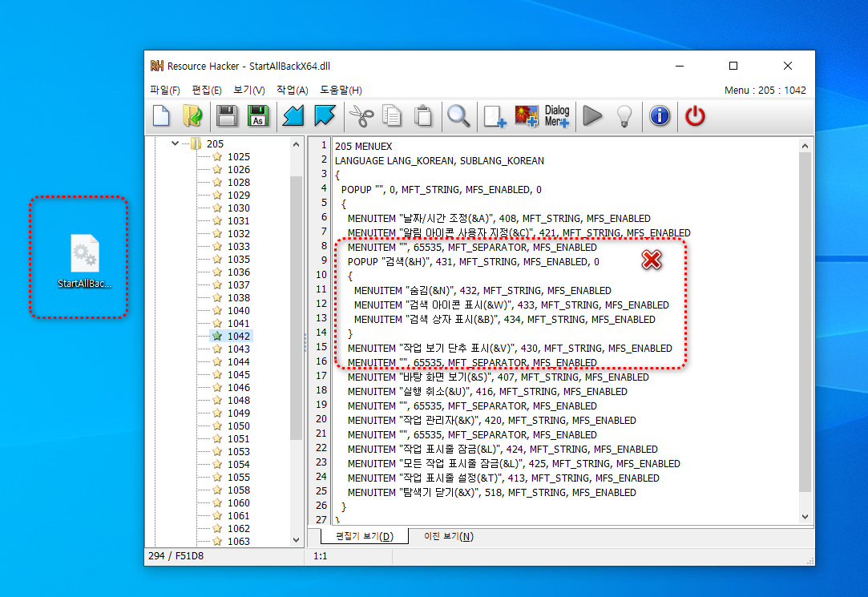Viewport: 868px width, 597px height.
Task: Open the 보기(V) menu
Action: pyautogui.click(x=248, y=91)
